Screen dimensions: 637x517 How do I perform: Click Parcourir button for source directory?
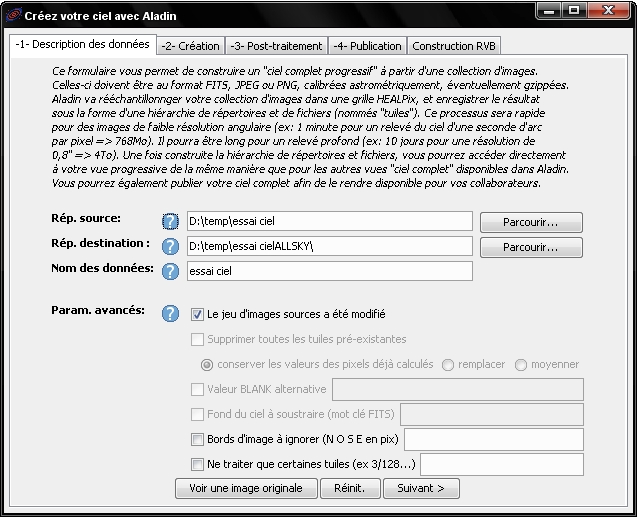coord(531,222)
